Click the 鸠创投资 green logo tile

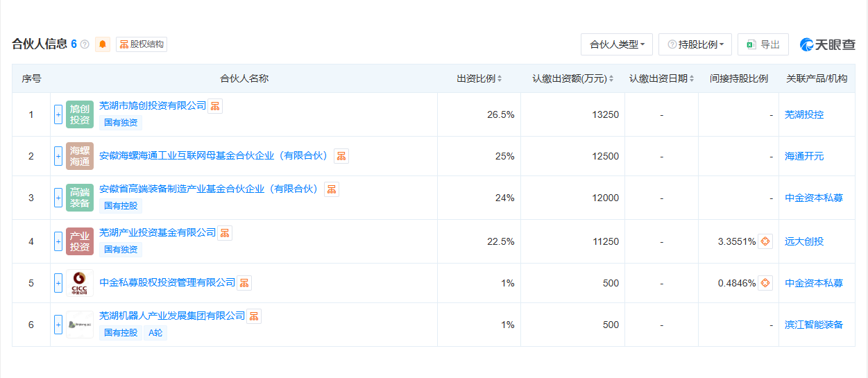[x=80, y=114]
